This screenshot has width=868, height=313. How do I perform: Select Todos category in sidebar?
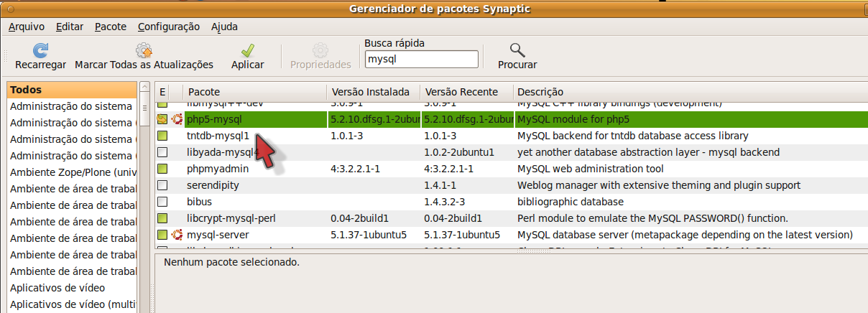72,90
